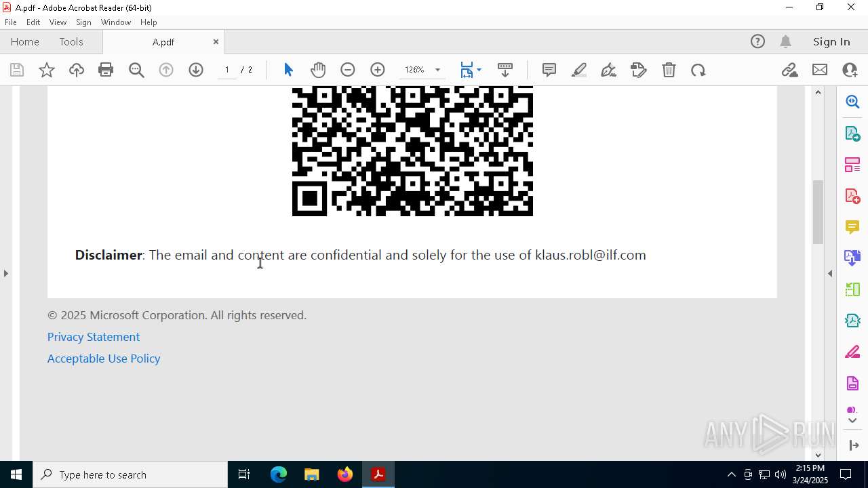
Task: Switch to the Home tab
Action: point(25,42)
